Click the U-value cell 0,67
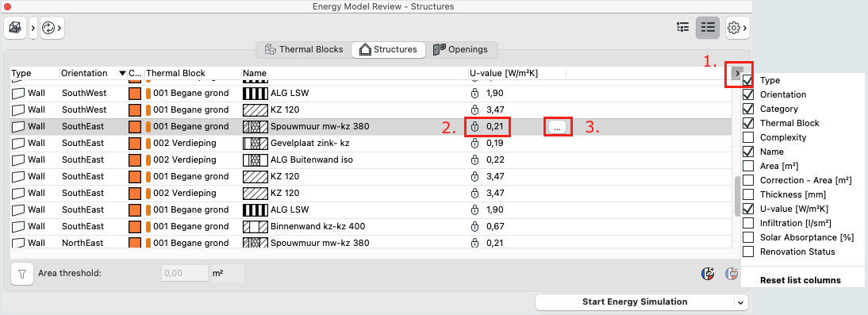Screen dimensions: 868x315 (x=495, y=226)
